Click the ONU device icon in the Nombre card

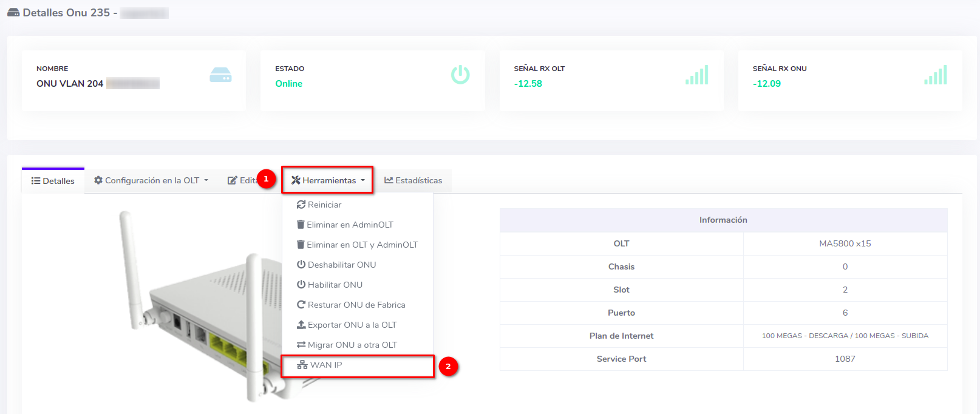[x=220, y=75]
